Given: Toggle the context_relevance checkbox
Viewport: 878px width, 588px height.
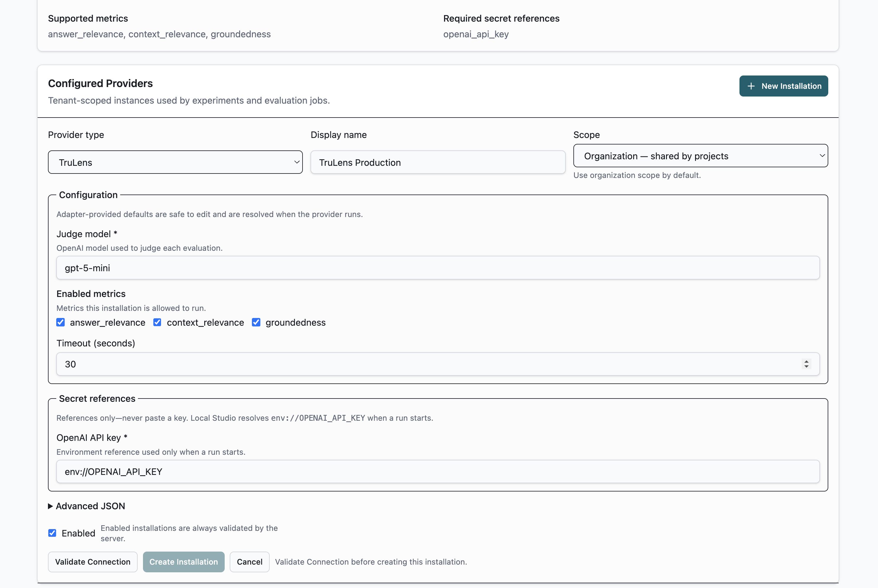Looking at the screenshot, I should point(157,322).
